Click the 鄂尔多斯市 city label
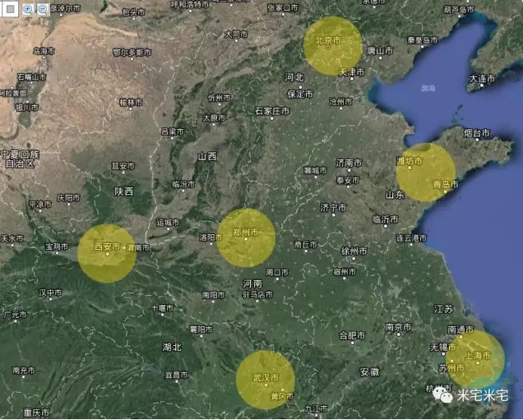This screenshot has height=420, width=523. click(x=132, y=53)
